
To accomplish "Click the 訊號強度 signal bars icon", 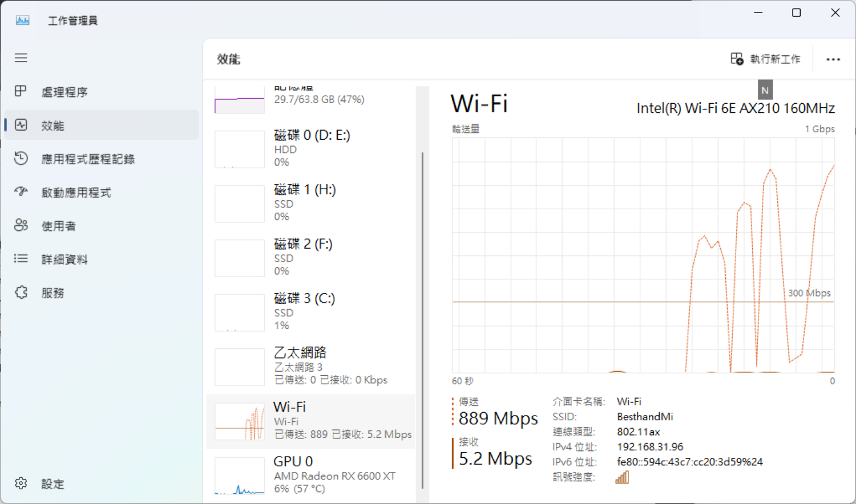I will (x=622, y=477).
